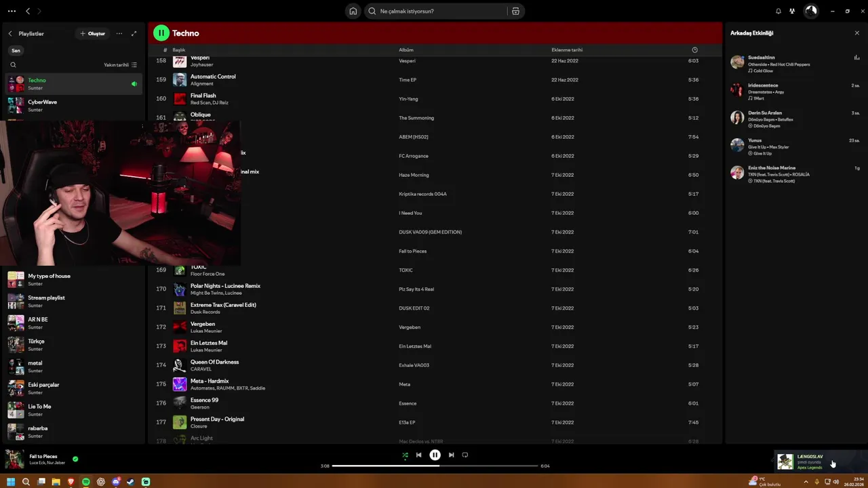The height and width of the screenshot is (488, 868).
Task: Click the now playing Fall to Pieces cover
Action: (x=14, y=459)
